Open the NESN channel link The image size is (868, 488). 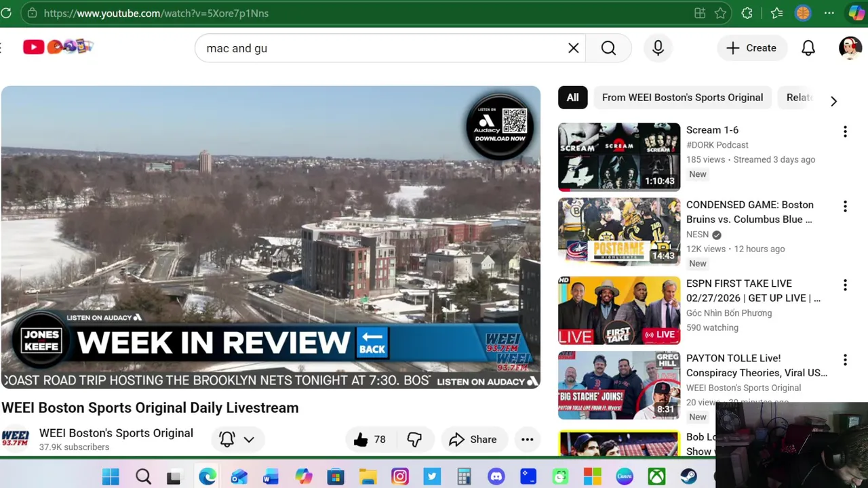(x=697, y=235)
